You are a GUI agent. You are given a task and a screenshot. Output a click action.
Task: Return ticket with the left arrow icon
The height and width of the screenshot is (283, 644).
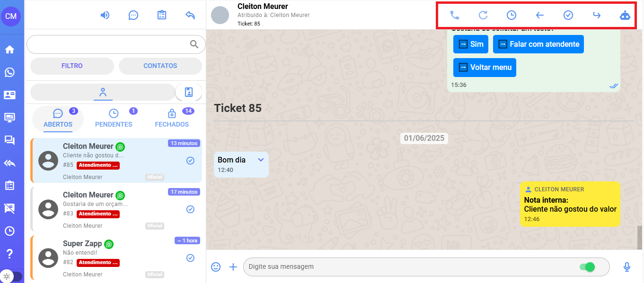click(540, 15)
